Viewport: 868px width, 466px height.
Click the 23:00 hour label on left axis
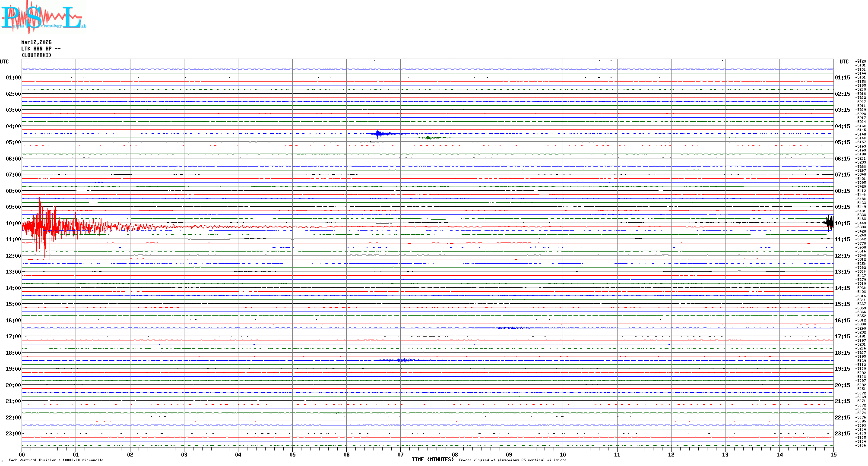point(13,434)
